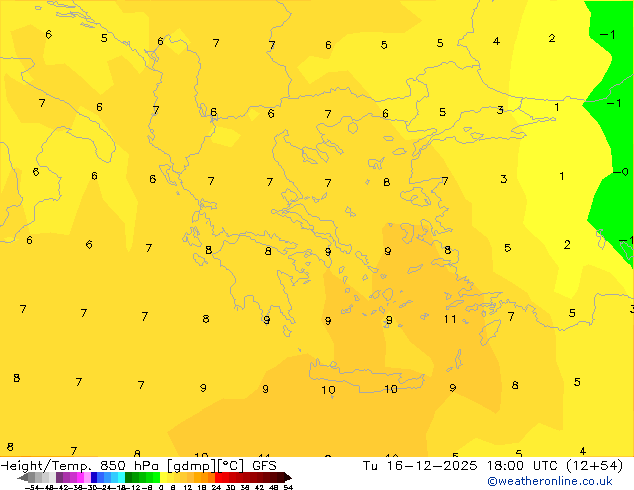634x490 pixels.
Task: Click the legend scale label 24
Action: (216, 487)
